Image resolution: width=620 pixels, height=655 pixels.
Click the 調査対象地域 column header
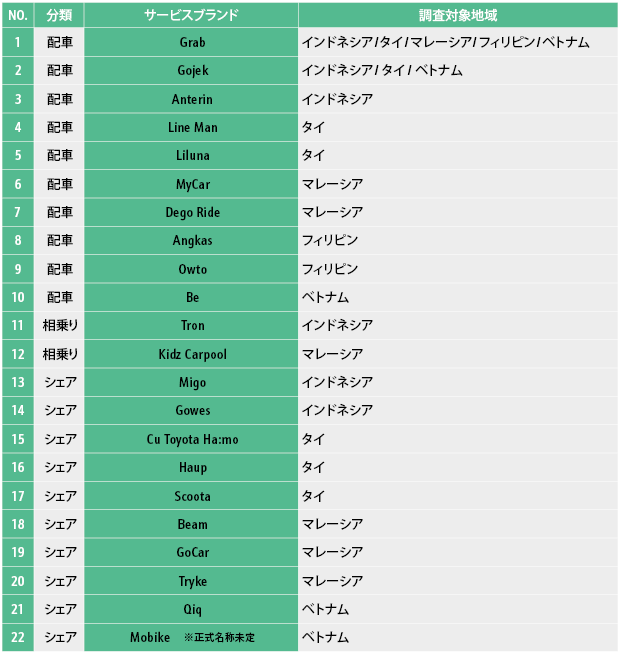click(x=458, y=15)
